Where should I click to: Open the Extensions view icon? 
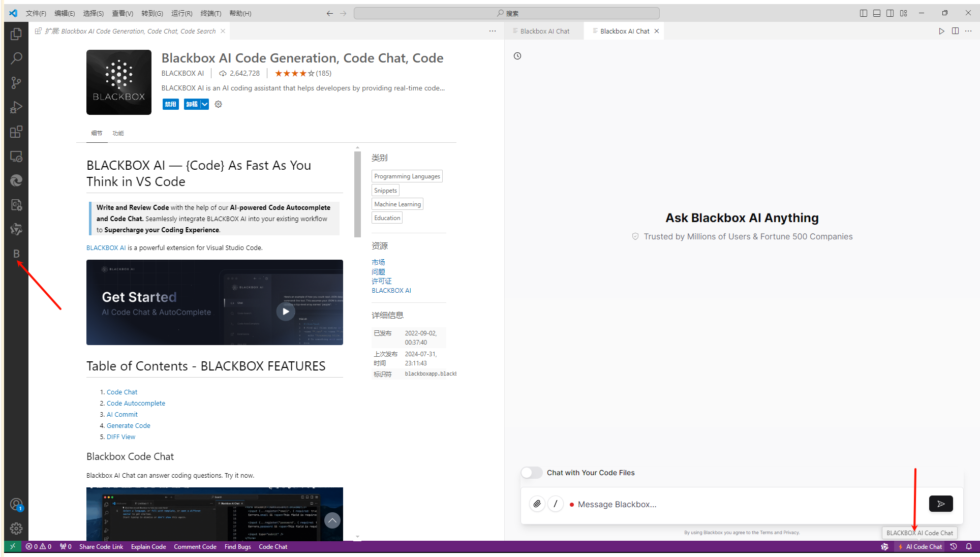click(x=16, y=132)
